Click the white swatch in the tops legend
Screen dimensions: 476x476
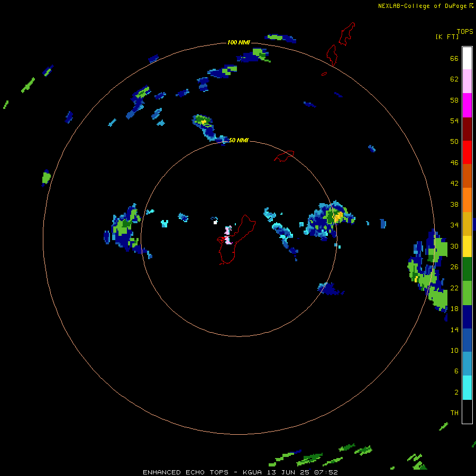coord(467,58)
